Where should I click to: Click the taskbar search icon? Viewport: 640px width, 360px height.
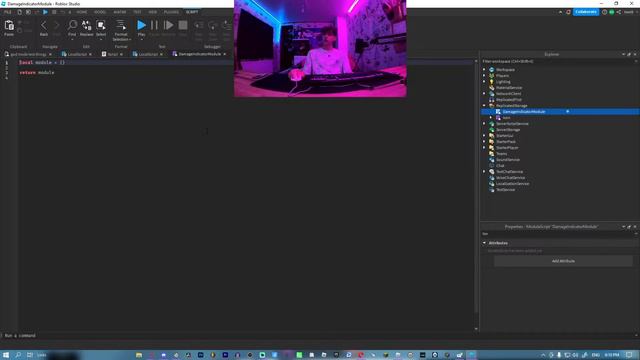(x=18, y=355)
